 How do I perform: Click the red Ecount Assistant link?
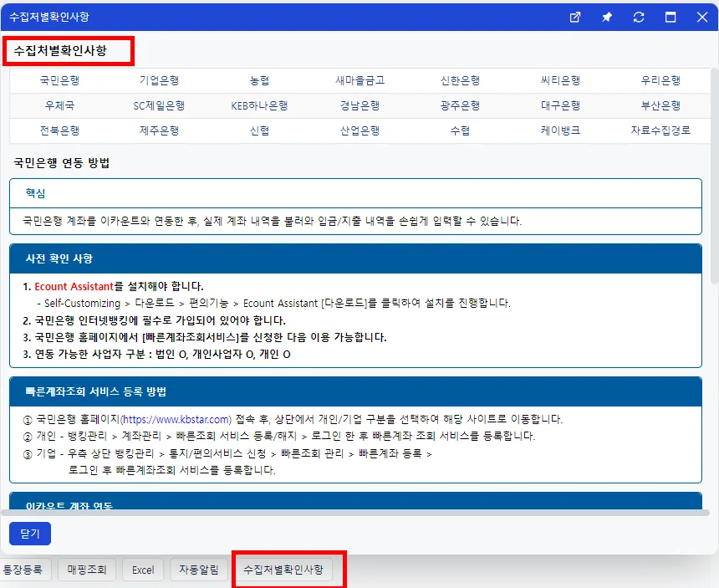(74, 287)
